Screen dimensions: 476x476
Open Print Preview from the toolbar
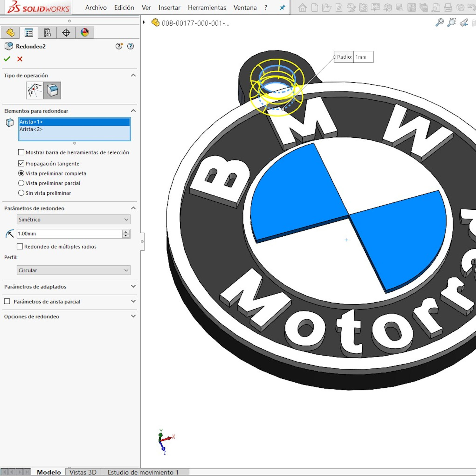point(436,8)
